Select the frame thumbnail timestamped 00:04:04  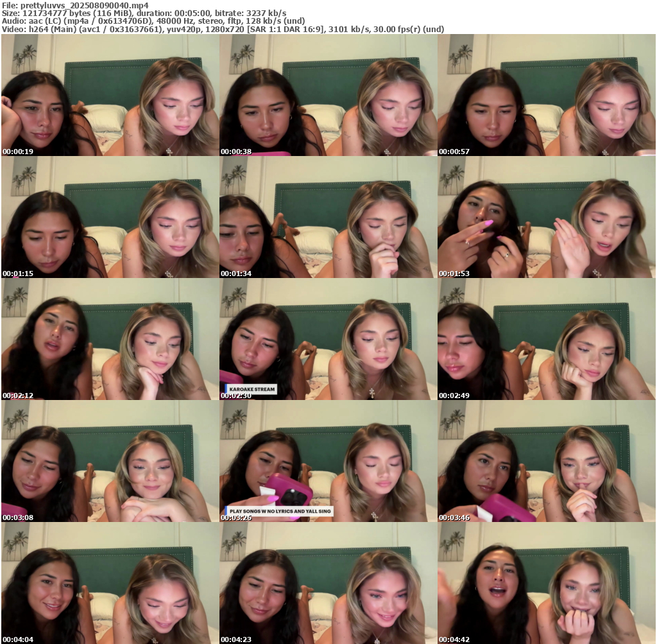(x=110, y=583)
